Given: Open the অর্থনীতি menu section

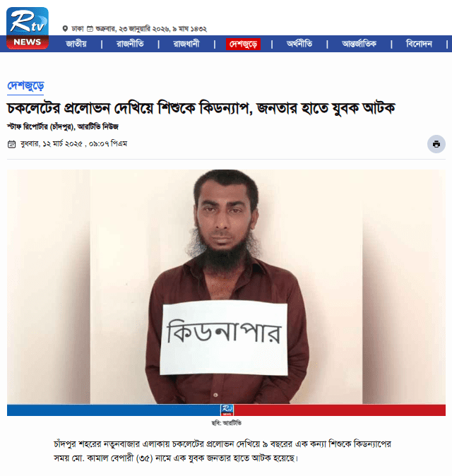Looking at the screenshot, I should 299,44.
